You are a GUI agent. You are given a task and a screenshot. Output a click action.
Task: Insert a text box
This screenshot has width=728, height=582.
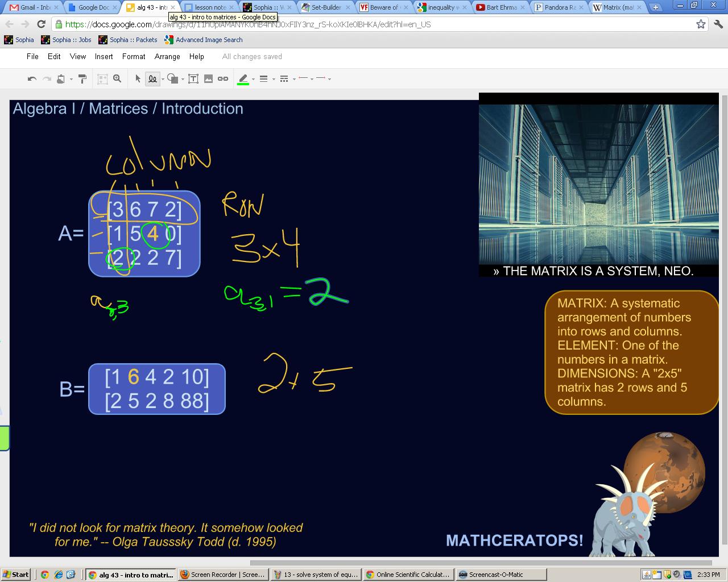(193, 78)
